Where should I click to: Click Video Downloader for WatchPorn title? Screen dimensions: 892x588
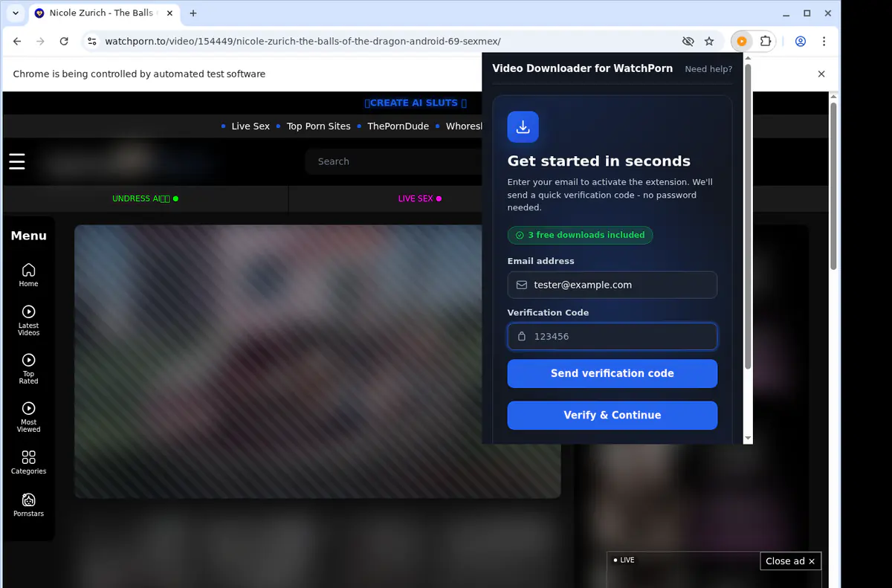tap(583, 68)
